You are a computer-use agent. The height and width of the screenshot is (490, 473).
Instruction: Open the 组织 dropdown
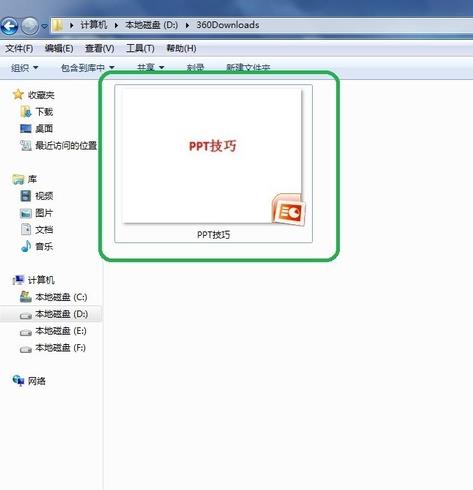[24, 68]
